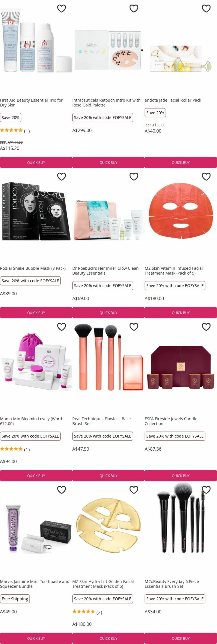
Task: Heart icon for Mama Mio Bloomin Lovely
Action: 61,327
